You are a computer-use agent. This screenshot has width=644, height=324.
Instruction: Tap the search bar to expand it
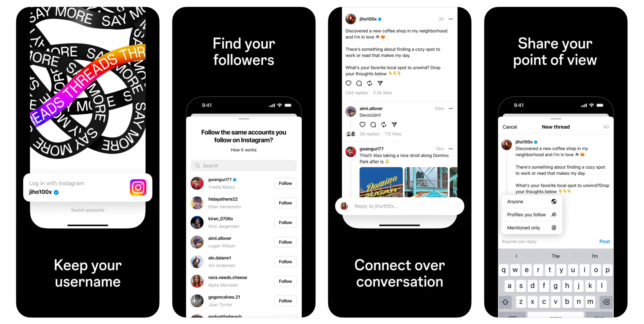(x=244, y=165)
